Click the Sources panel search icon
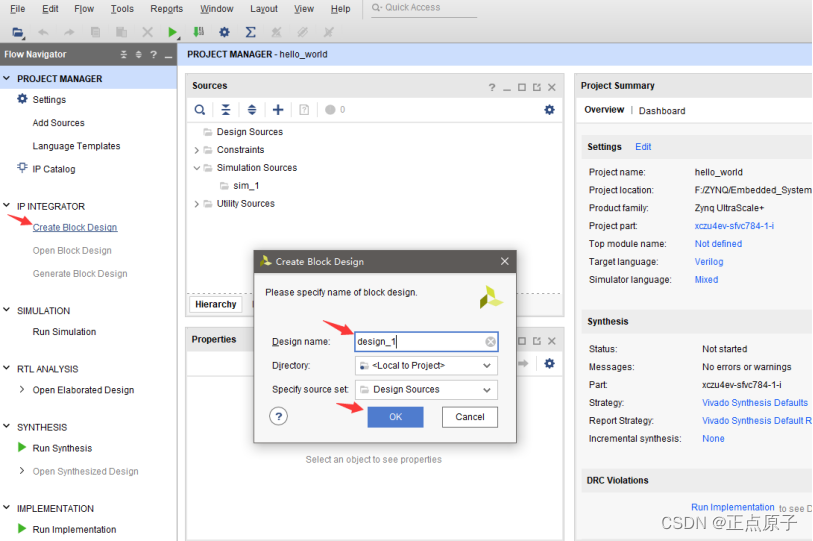Screen dimensions: 813x541 coord(200,110)
